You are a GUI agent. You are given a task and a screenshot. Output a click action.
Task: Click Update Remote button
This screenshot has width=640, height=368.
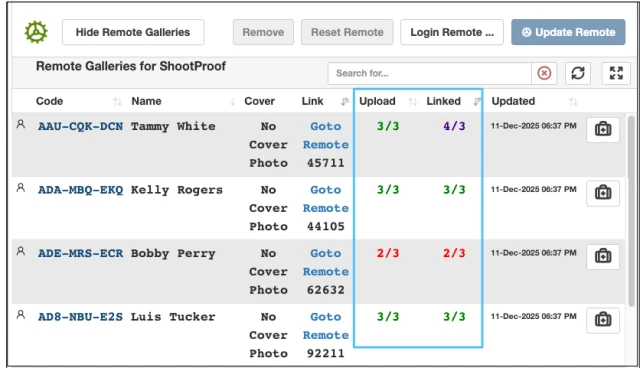point(568,32)
